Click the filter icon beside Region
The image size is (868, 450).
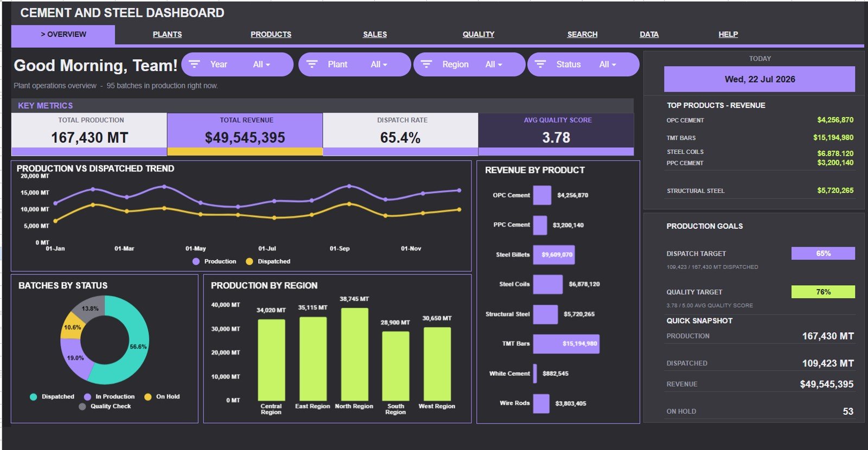click(x=426, y=64)
